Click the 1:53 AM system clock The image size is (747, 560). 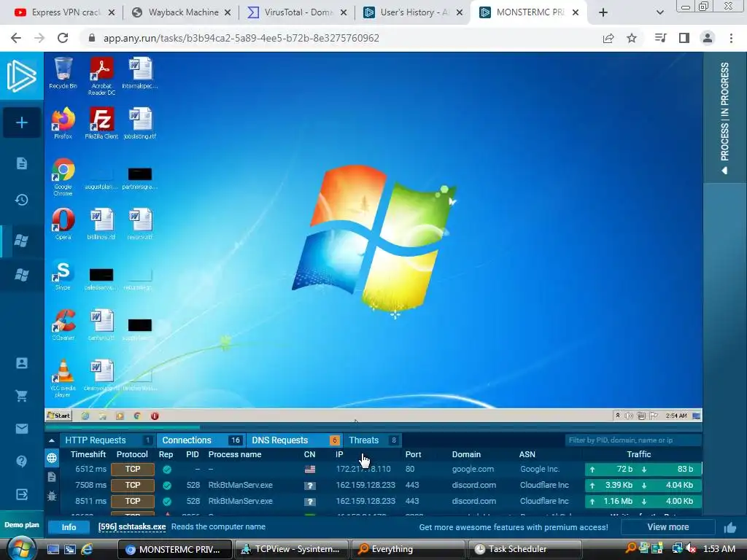pyautogui.click(x=719, y=549)
